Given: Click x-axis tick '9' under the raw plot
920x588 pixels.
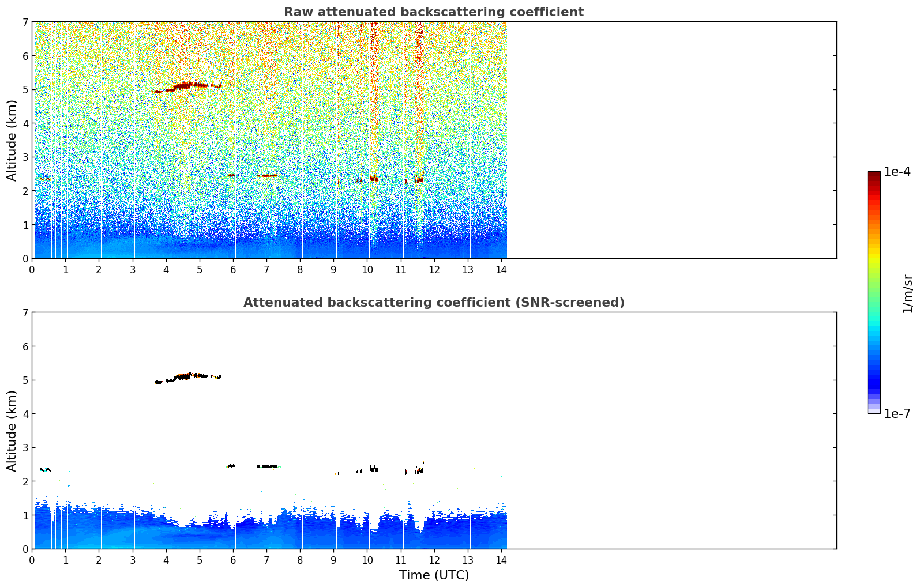Looking at the screenshot, I should [333, 269].
